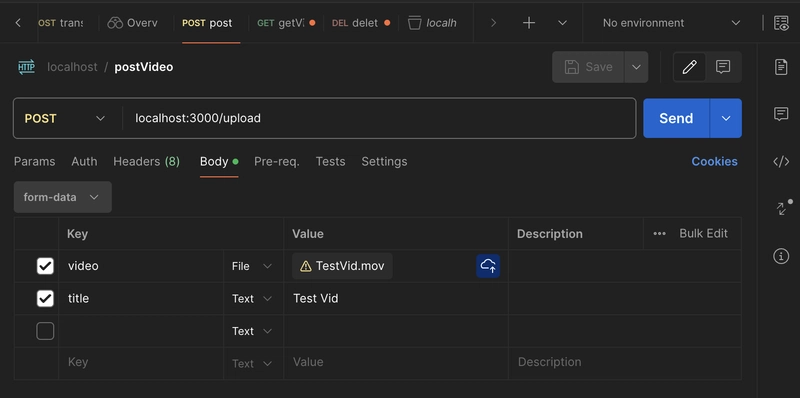Viewport: 800px width, 398px height.
Task: Click the tab scroll left arrow
Action: pyautogui.click(x=18, y=23)
